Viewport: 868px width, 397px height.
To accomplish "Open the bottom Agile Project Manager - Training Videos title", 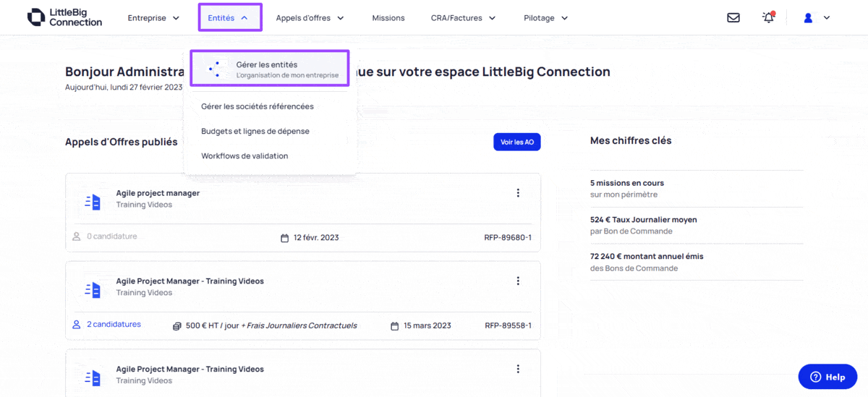I will point(190,369).
